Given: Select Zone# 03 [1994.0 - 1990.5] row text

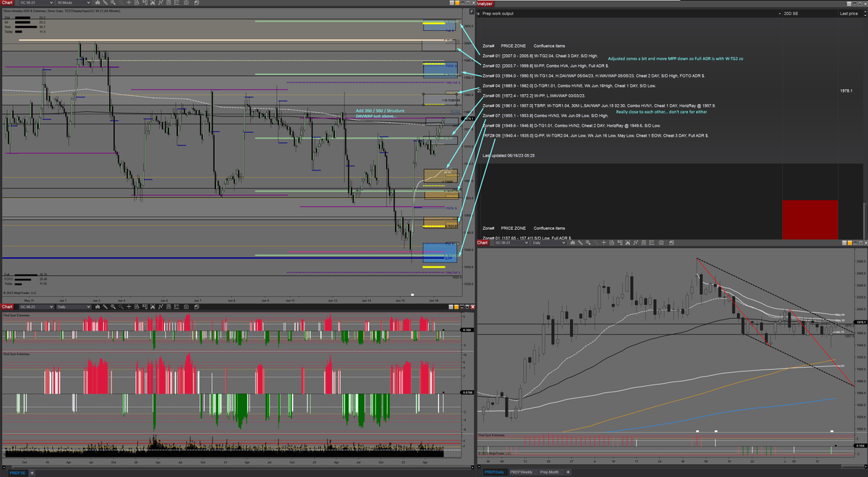Looking at the screenshot, I should (x=594, y=76).
